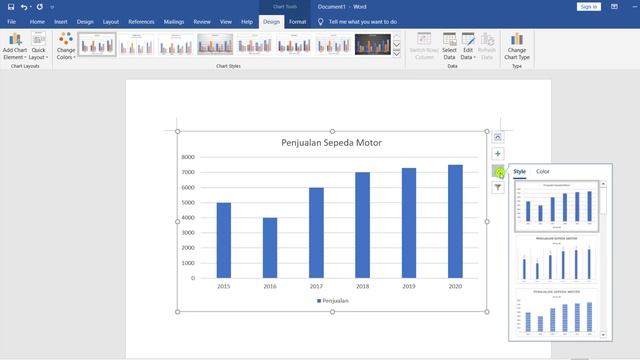Click the Sign in button
The width and height of the screenshot is (640, 360).
click(x=589, y=7)
